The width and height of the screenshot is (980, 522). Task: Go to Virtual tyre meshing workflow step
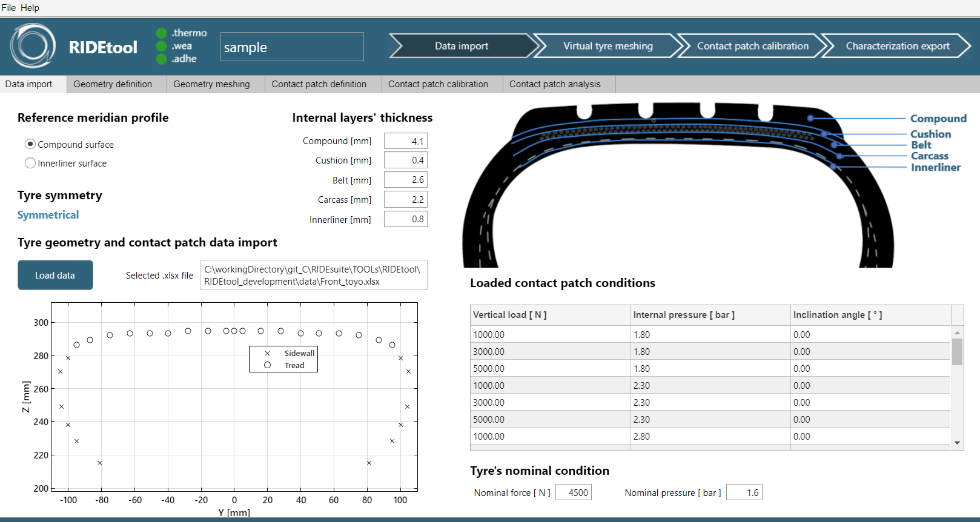[608, 46]
